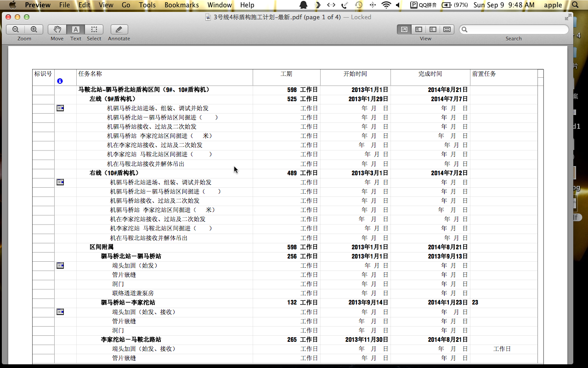Click the volume icon in menu bar
The width and height of the screenshot is (588, 368).
(x=398, y=6)
